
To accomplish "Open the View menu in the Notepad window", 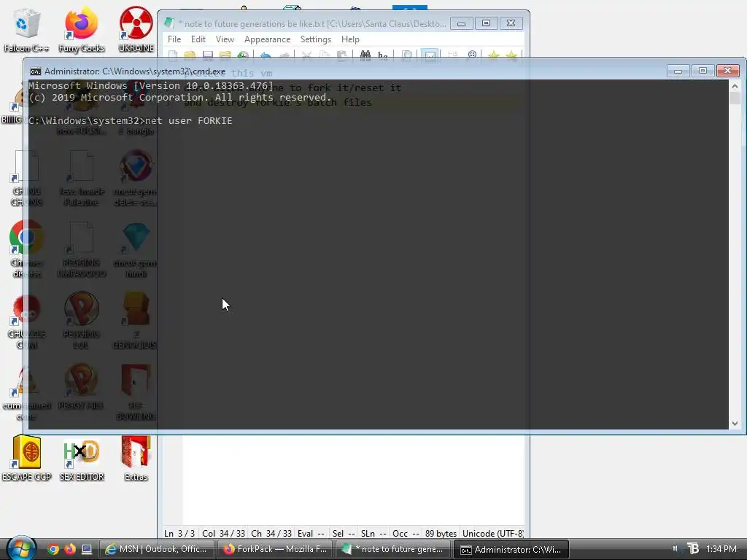I will (225, 39).
